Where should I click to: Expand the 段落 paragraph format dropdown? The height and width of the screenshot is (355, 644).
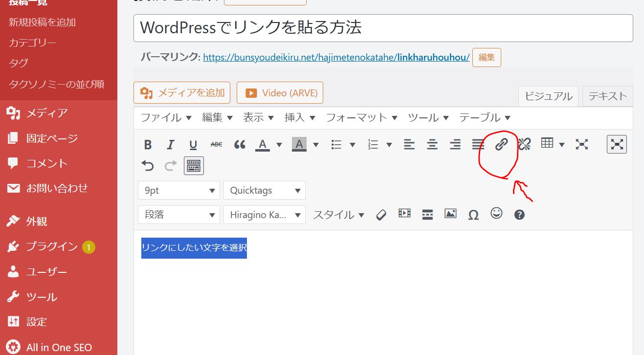178,215
